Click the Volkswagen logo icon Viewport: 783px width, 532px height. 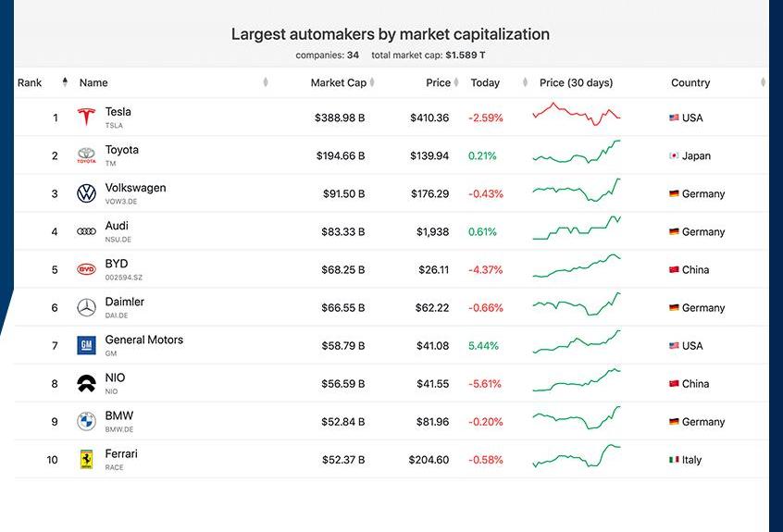pyautogui.click(x=86, y=193)
